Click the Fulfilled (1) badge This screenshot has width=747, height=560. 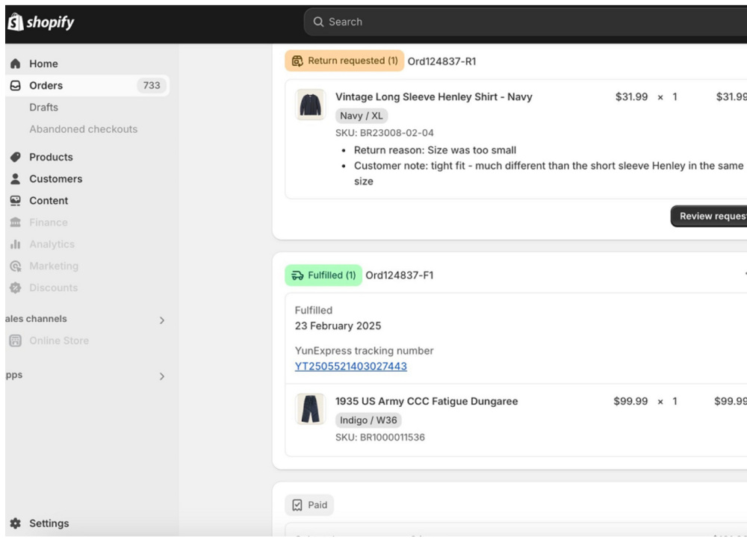point(323,276)
